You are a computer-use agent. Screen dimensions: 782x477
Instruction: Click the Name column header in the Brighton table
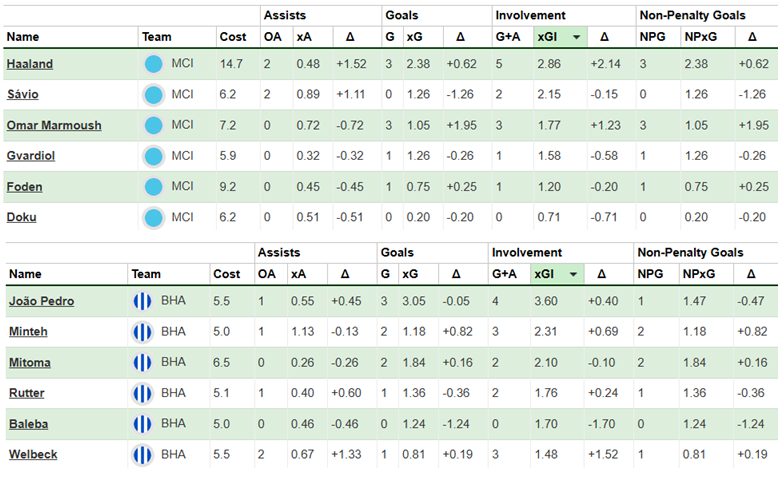coord(25,274)
